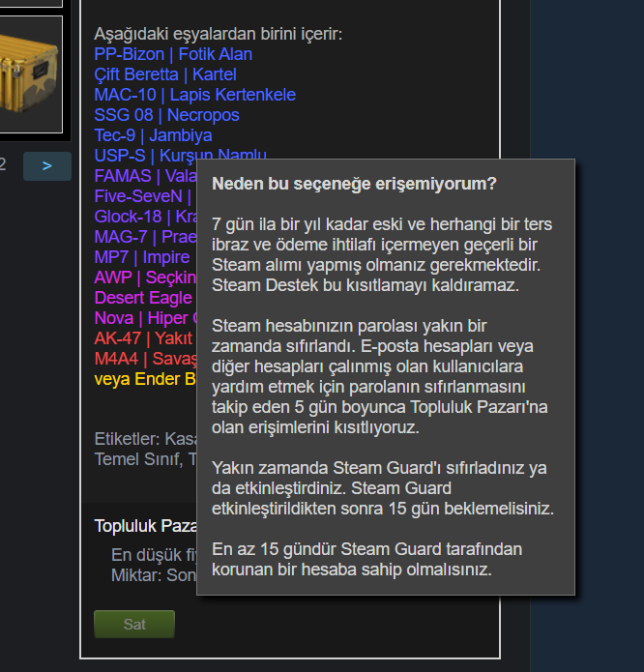Click the green Sat button
This screenshot has height=672, width=644.
point(134,624)
